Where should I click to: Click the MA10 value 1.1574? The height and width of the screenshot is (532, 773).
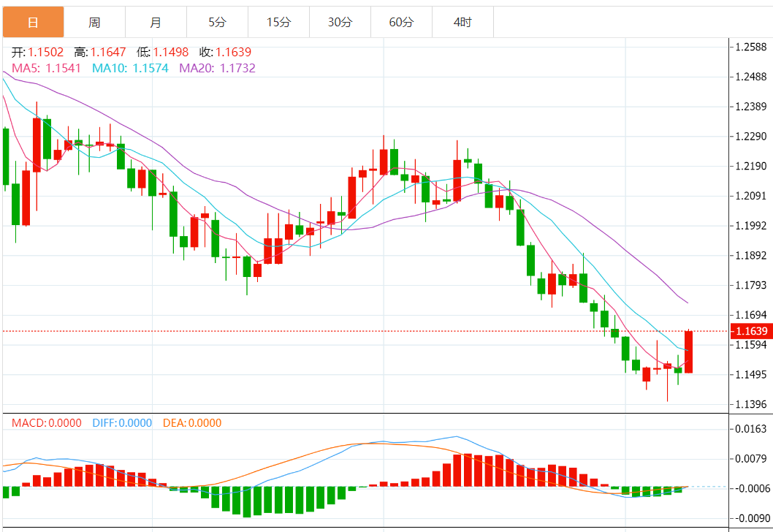click(x=151, y=68)
